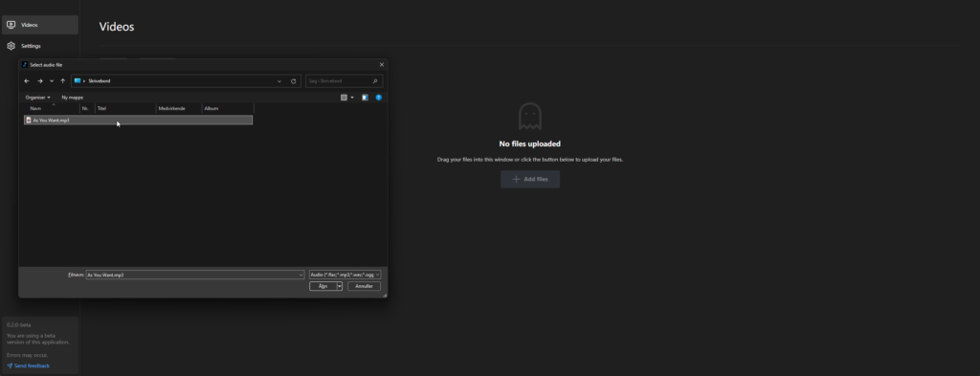Expand the Åbn button's arrow options
980x376 pixels.
click(x=340, y=286)
